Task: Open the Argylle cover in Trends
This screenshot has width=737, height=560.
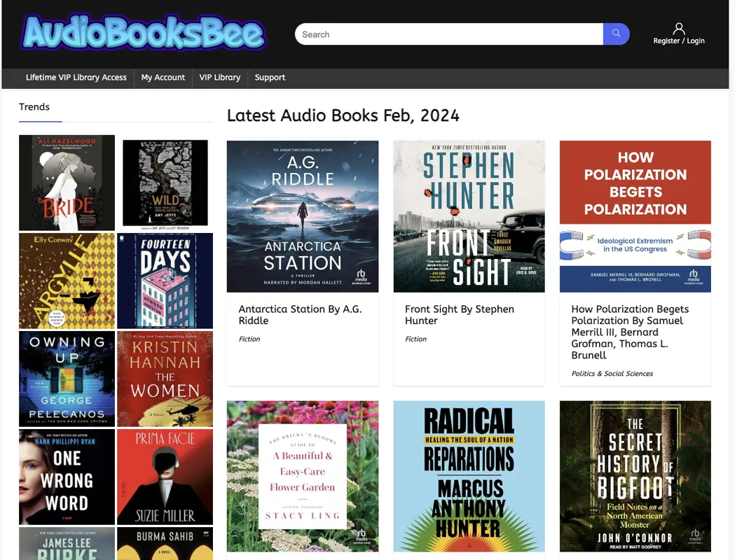Action: coord(67,281)
